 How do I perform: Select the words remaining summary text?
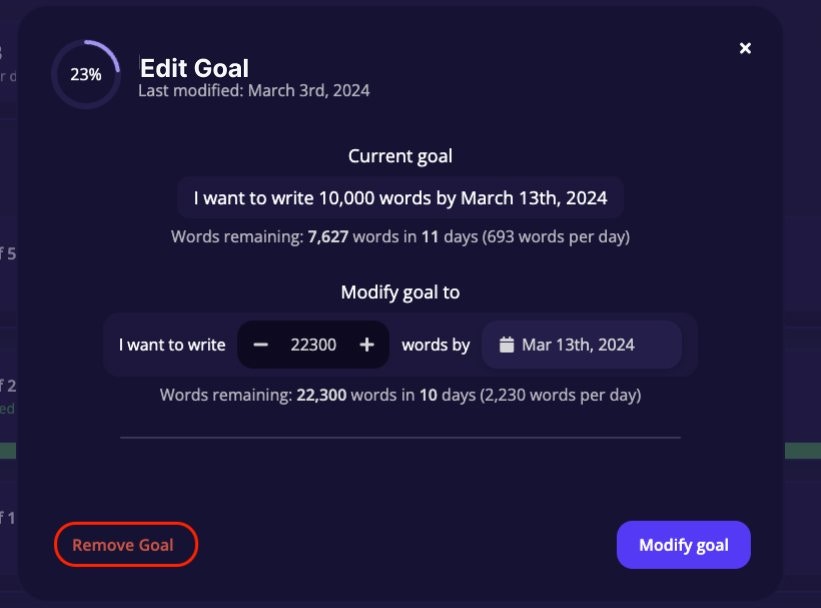400,394
